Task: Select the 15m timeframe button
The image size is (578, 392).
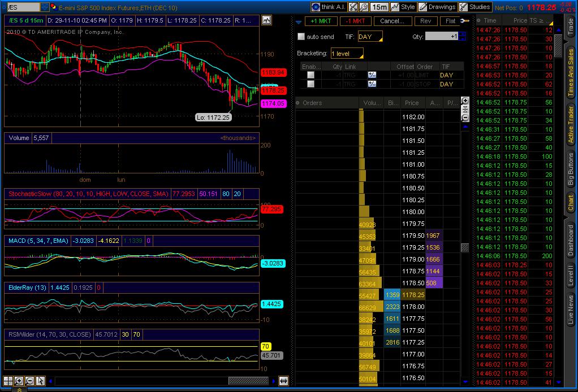Action: [379, 7]
